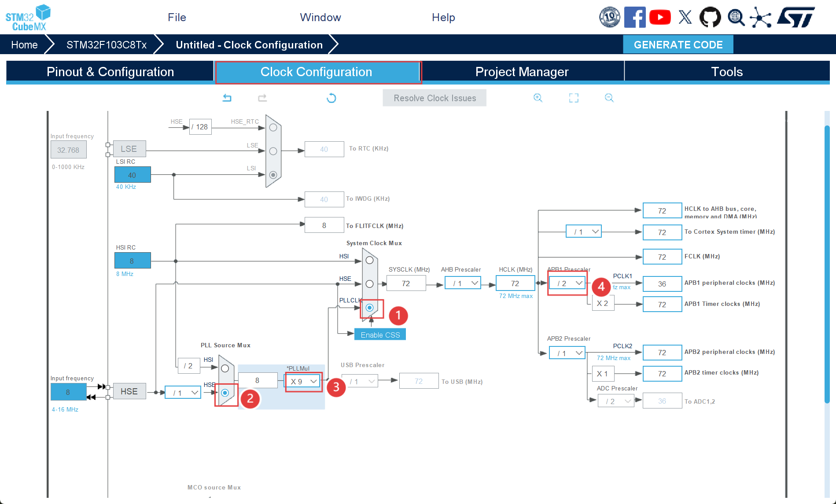Open the X (Twitter) icon link

pos(685,17)
